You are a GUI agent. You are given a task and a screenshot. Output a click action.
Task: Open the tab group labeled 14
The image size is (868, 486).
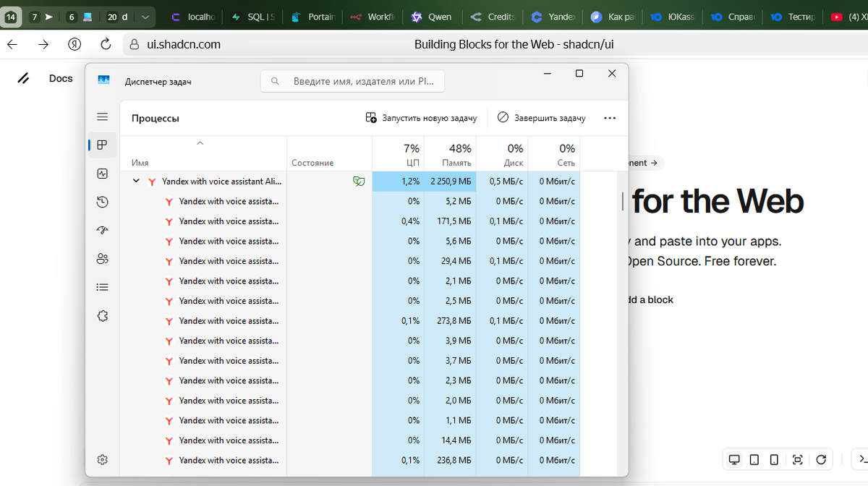pyautogui.click(x=11, y=17)
